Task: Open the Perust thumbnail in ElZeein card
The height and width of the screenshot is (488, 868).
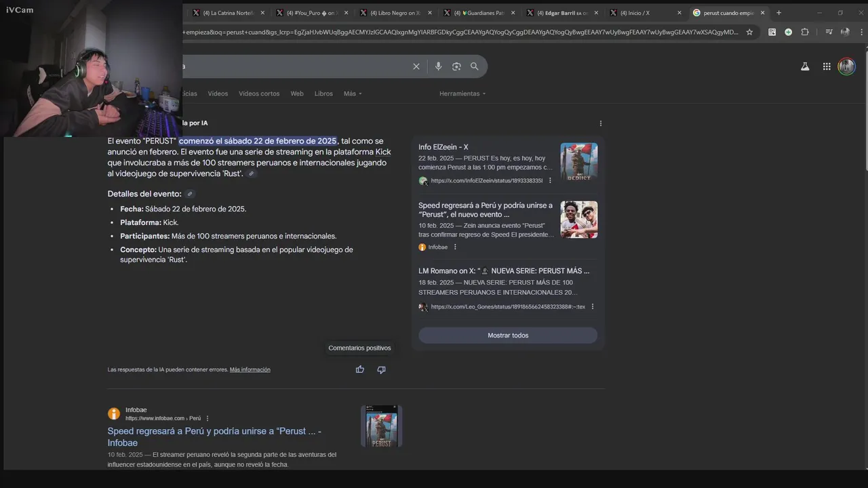Action: (x=579, y=161)
